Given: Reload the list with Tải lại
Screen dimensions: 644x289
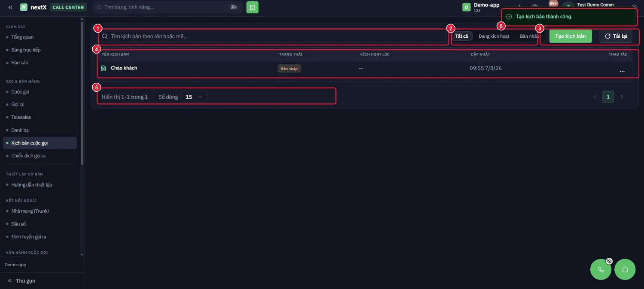Looking at the screenshot, I should click(616, 36).
